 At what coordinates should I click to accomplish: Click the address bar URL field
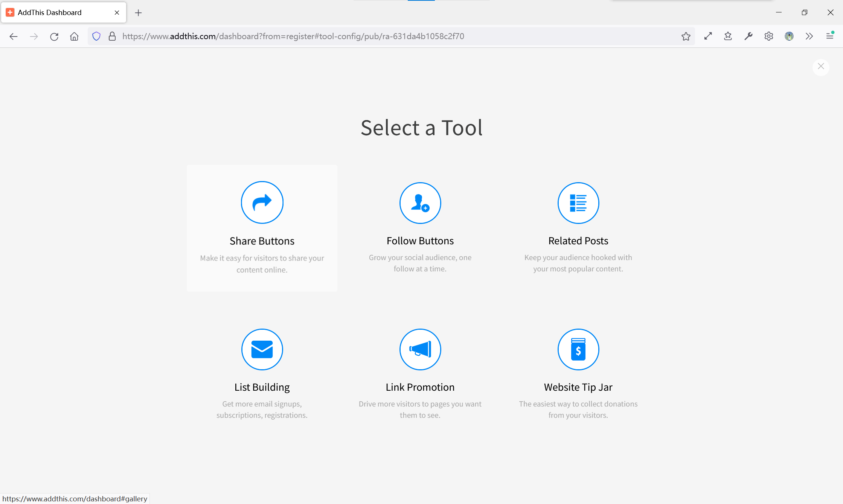pos(377,36)
